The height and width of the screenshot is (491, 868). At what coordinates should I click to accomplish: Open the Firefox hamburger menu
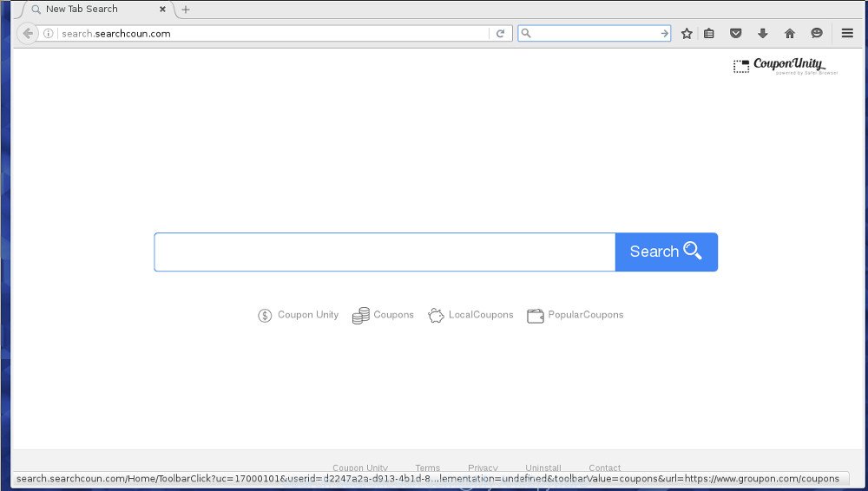click(x=847, y=33)
